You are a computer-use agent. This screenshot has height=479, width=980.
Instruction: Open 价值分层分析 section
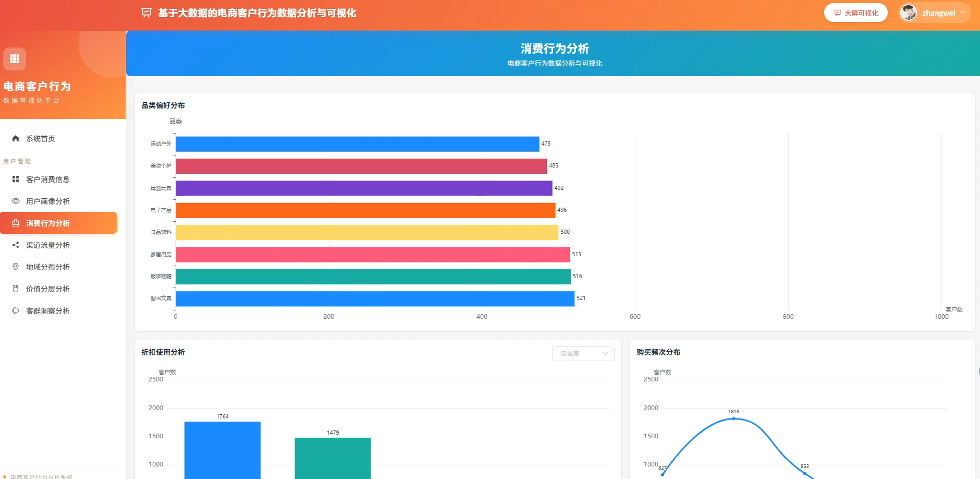pos(58,289)
